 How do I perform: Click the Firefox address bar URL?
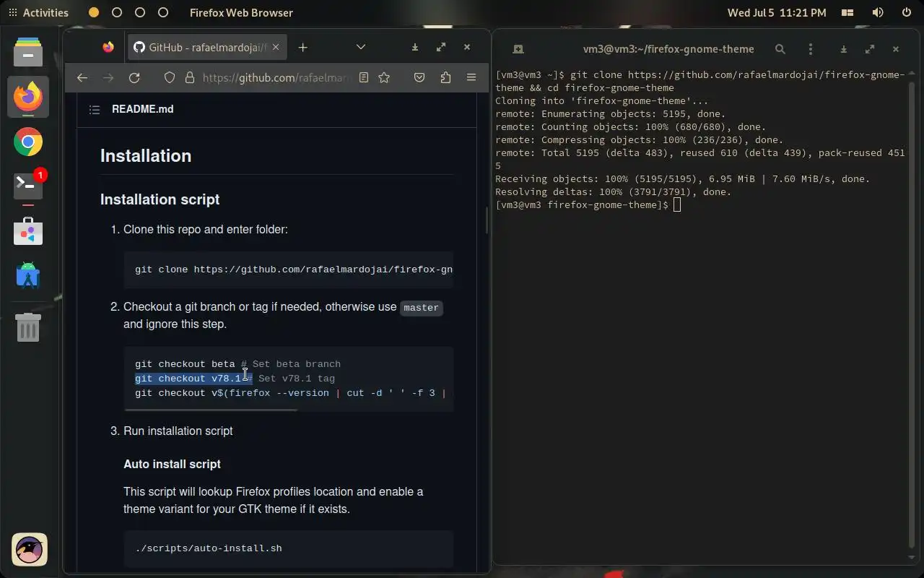pos(278,77)
